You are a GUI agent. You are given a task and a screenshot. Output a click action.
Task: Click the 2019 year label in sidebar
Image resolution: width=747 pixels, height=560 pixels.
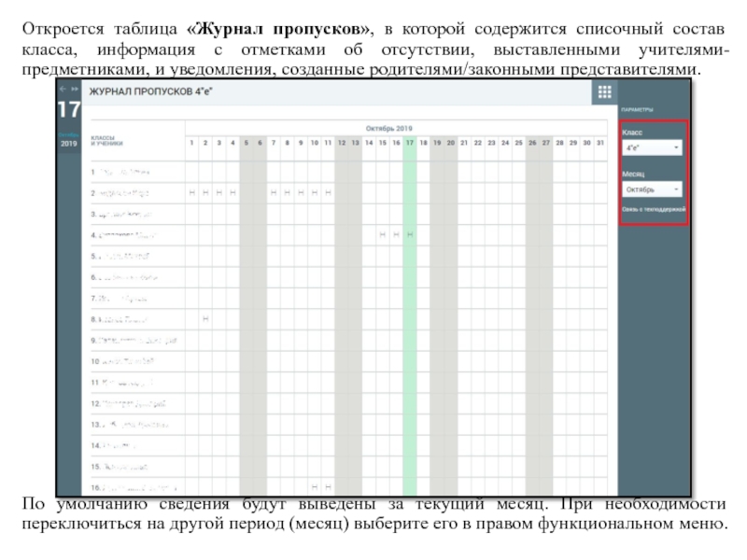[68, 145]
